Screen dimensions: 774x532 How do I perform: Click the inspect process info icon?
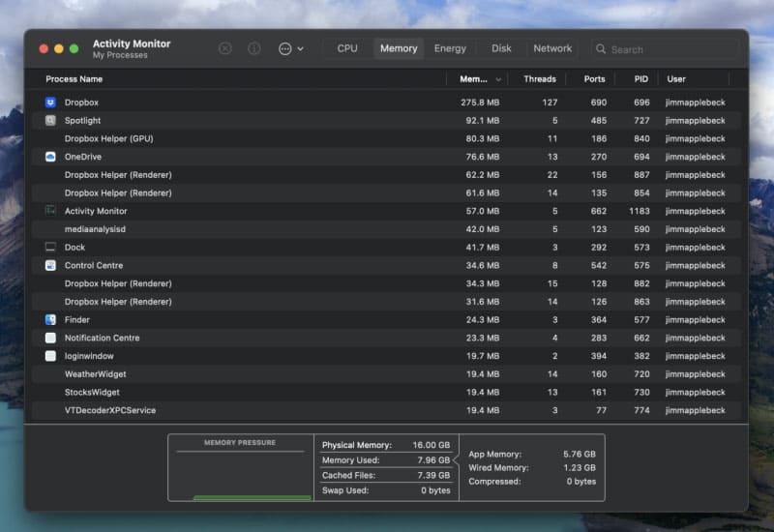(254, 48)
